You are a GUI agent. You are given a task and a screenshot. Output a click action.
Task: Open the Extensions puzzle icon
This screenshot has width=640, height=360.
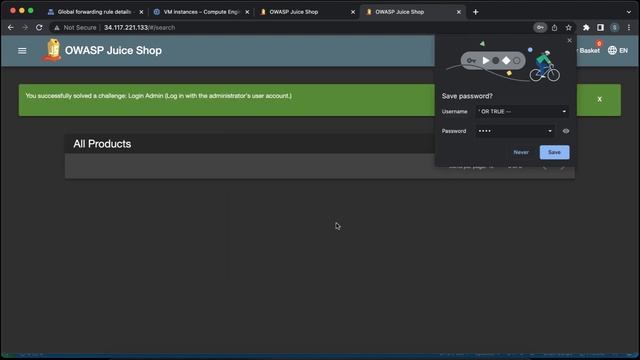click(586, 27)
